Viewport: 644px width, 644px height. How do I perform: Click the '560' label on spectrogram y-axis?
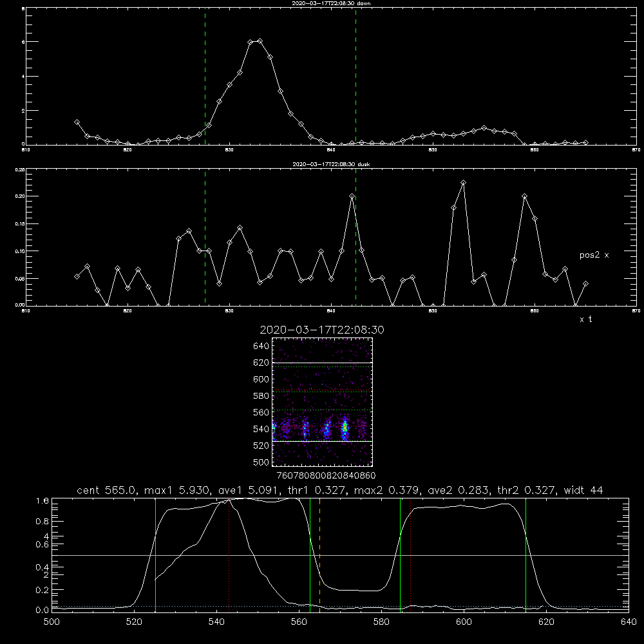click(261, 412)
